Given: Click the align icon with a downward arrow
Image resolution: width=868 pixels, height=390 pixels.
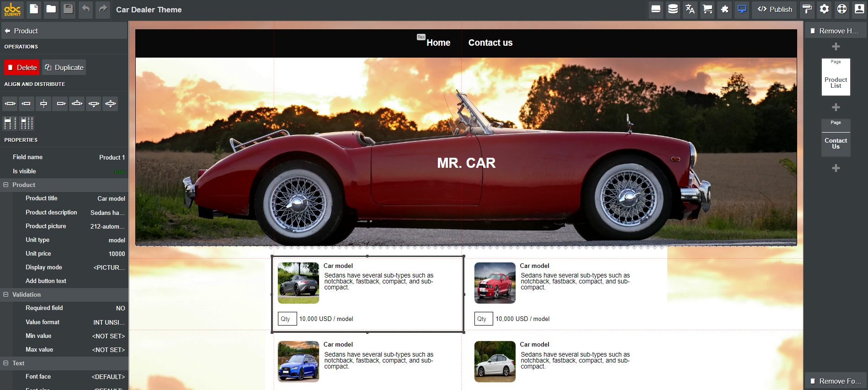Looking at the screenshot, I should click(x=94, y=104).
